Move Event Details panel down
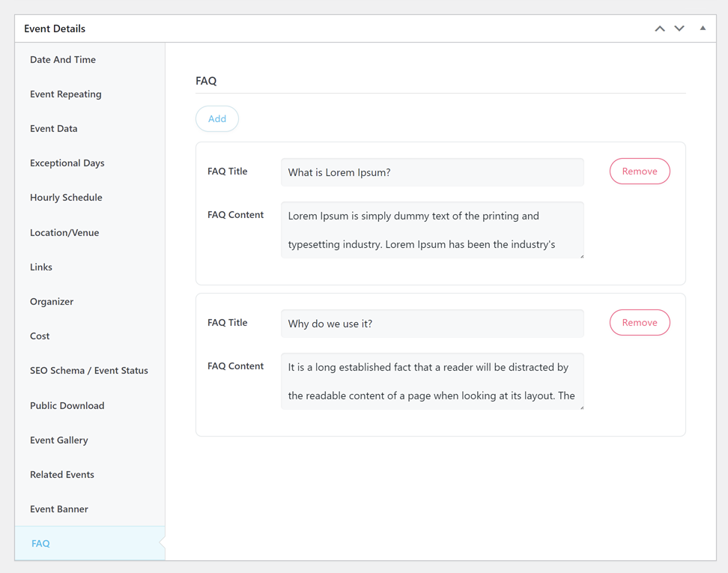Screen dimensions: 728x573 click(x=679, y=28)
